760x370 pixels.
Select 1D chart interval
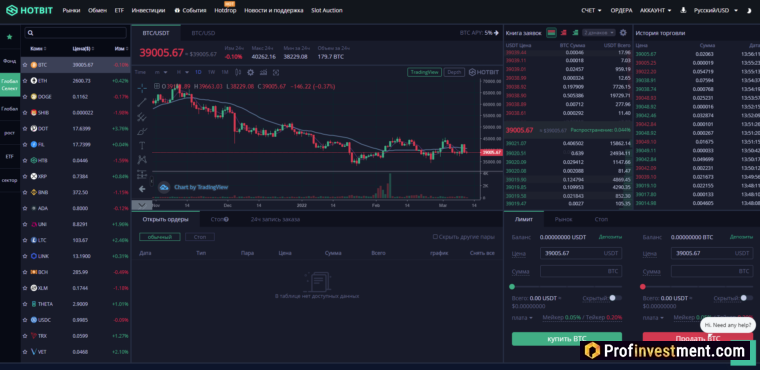coord(198,72)
